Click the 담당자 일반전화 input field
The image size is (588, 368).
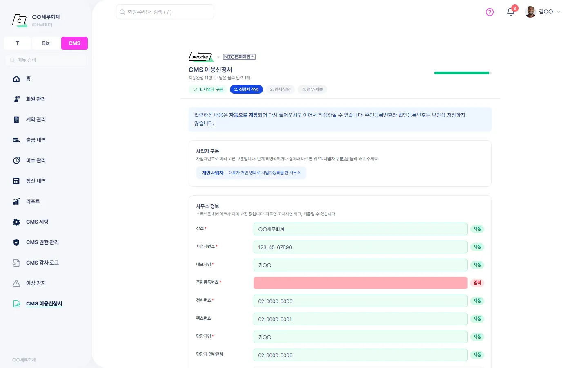pyautogui.click(x=360, y=355)
